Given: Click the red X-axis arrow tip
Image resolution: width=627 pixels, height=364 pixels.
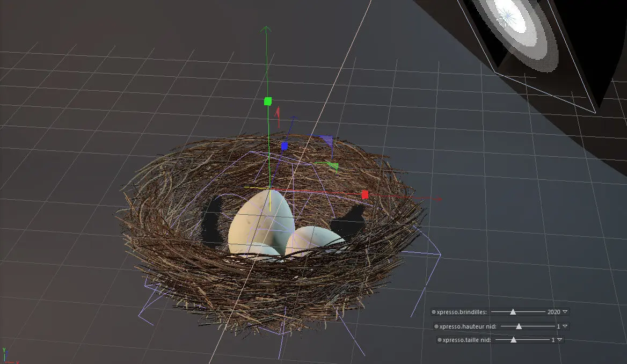Looking at the screenshot, I should 439,199.
